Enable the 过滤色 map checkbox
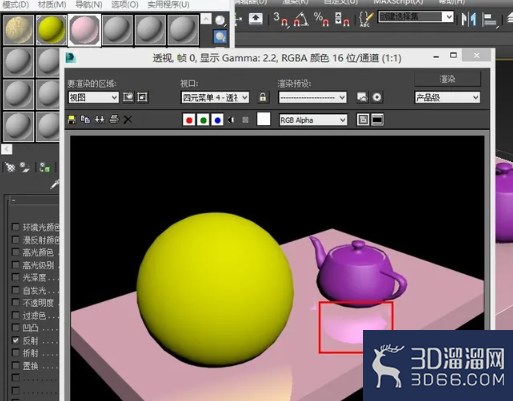 coord(15,315)
